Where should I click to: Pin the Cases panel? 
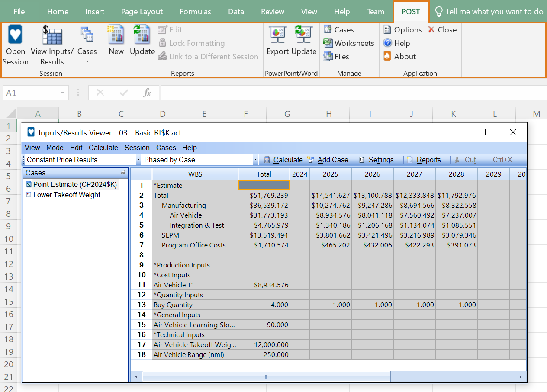pos(123,173)
